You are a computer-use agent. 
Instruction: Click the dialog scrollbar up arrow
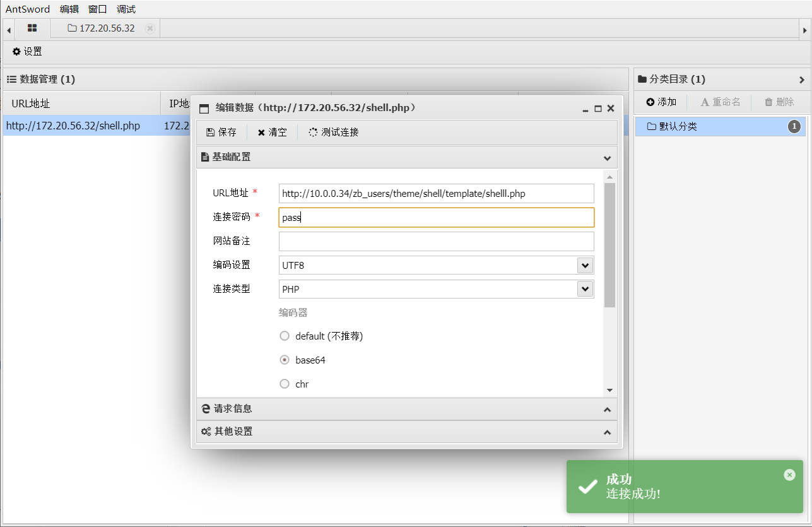pyautogui.click(x=609, y=176)
